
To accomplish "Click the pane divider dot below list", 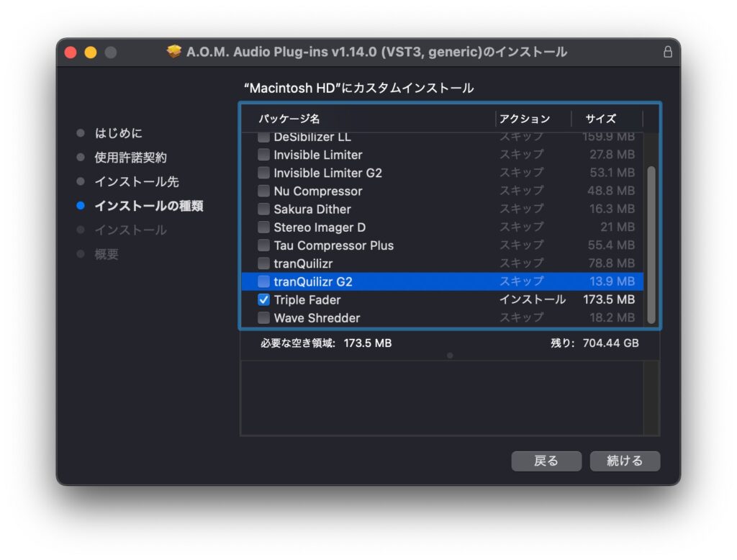I will point(450,355).
